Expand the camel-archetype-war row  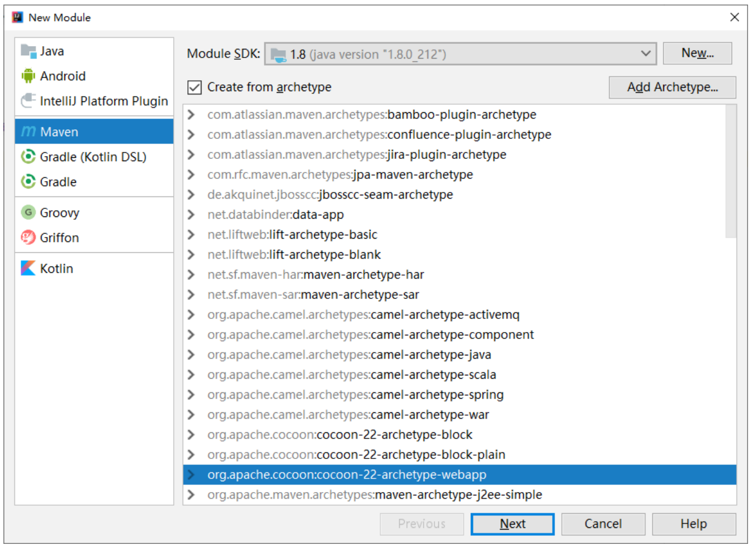[191, 415]
